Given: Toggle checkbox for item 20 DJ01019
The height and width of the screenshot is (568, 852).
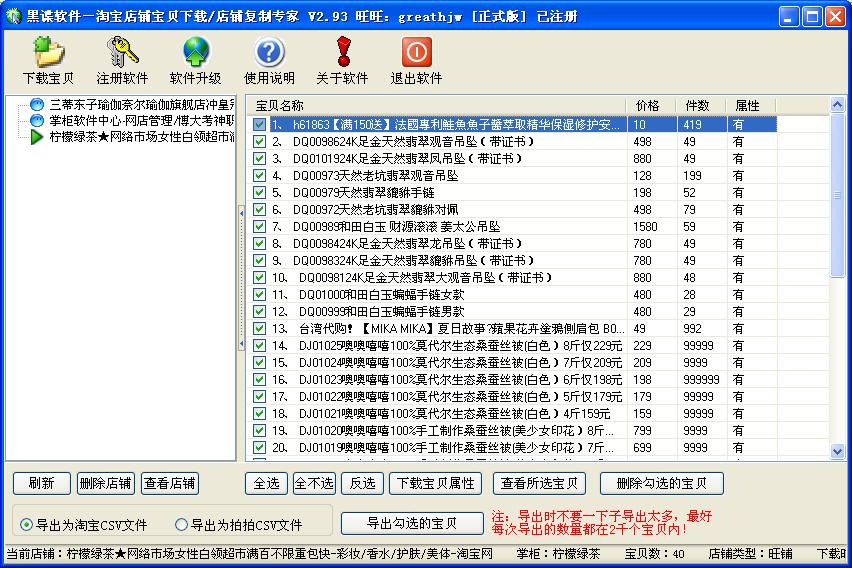Looking at the screenshot, I should [259, 447].
